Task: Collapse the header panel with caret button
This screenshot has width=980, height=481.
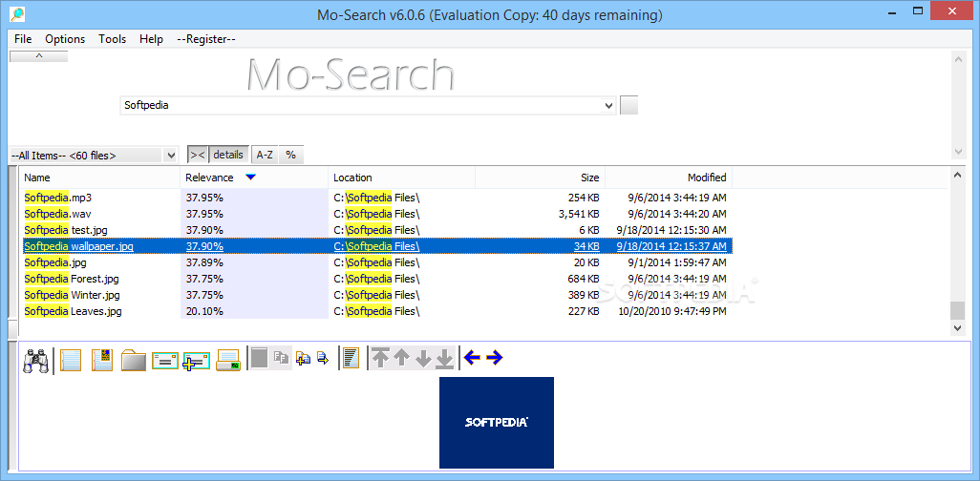Action: pyautogui.click(x=39, y=56)
